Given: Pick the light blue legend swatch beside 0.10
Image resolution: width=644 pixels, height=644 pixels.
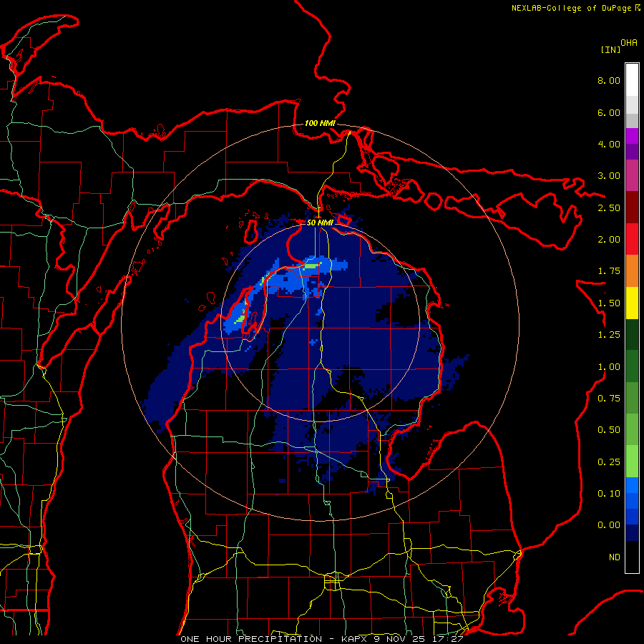Looking at the screenshot, I should click(x=632, y=485).
